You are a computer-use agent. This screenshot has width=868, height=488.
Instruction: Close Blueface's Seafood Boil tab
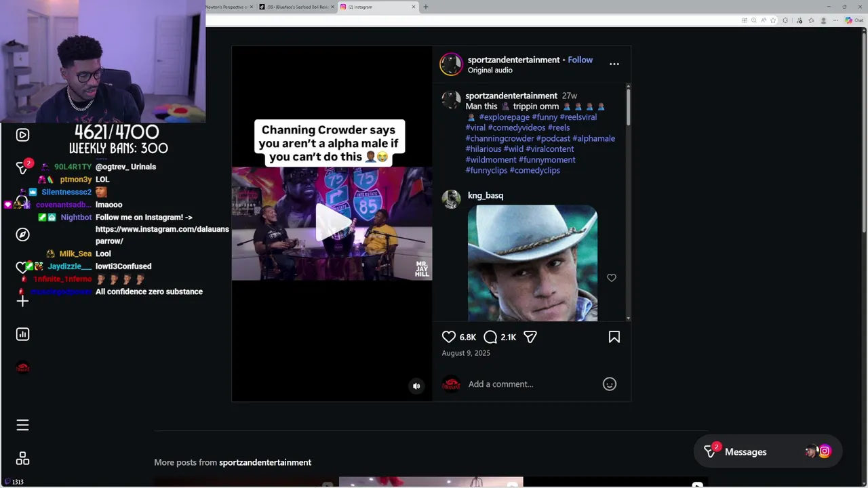(332, 7)
